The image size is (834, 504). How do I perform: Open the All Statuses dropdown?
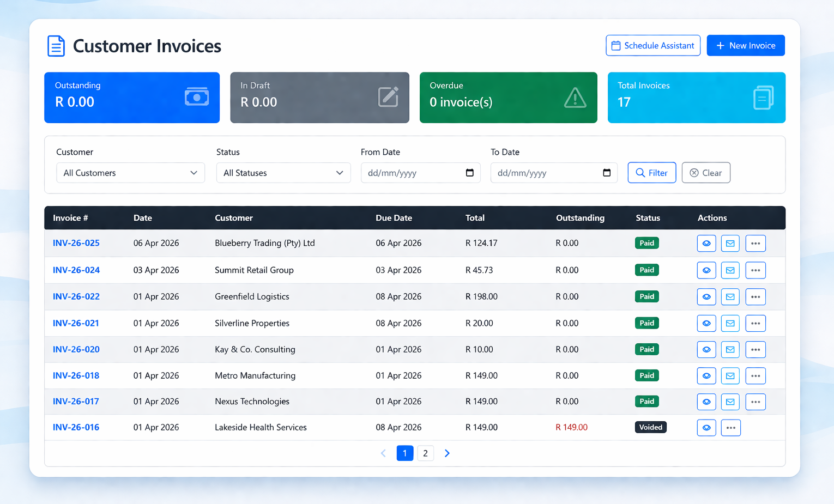[283, 173]
